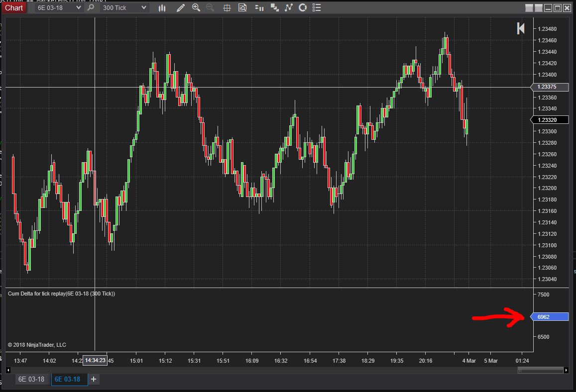The width and height of the screenshot is (576, 392).
Task: Click the 6500 indicator axis label
Action: click(x=543, y=337)
